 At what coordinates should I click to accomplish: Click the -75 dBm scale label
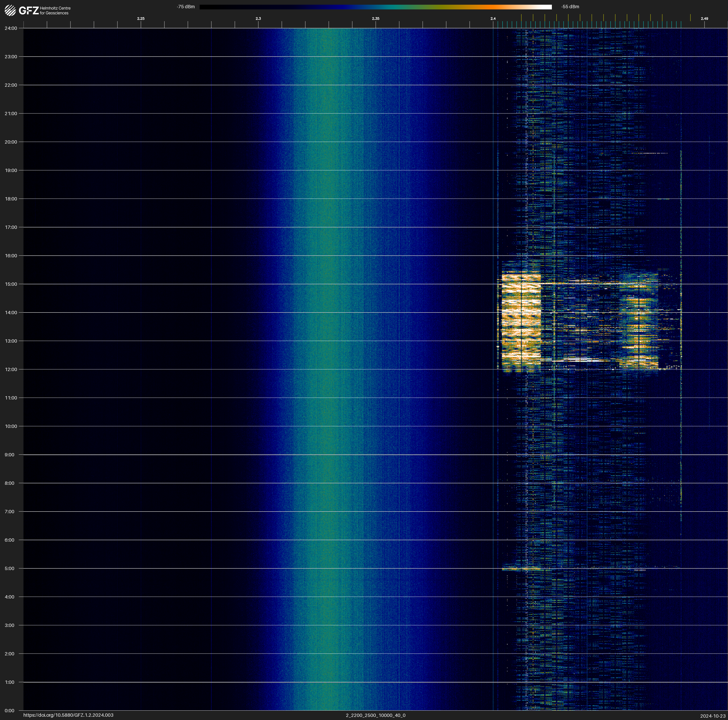click(x=185, y=7)
